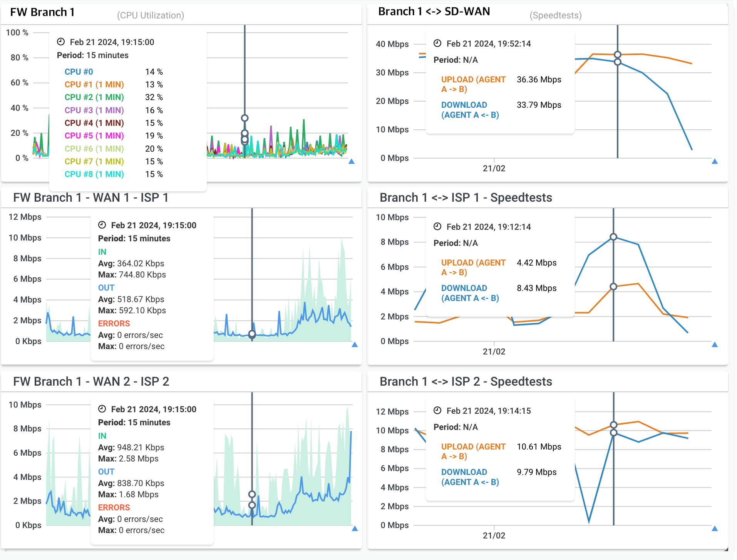Click the blue triangle below the CPU Utilization chart
This screenshot has width=737, height=560.
click(x=352, y=162)
